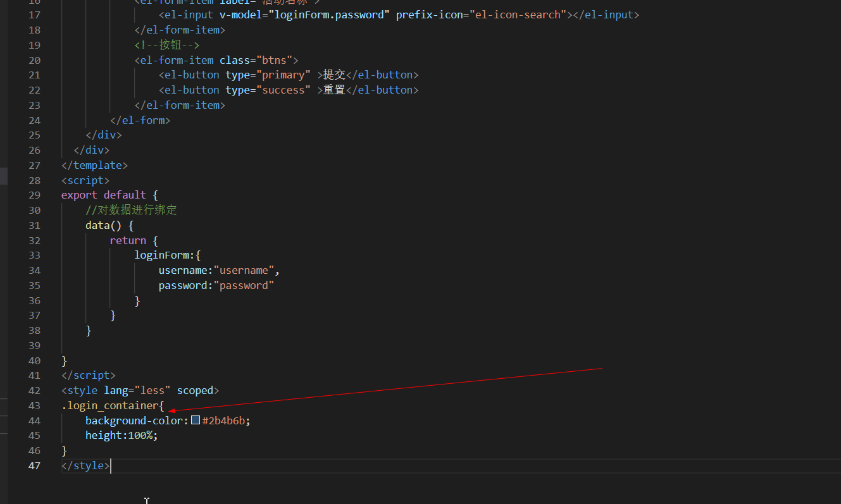Click the v-model="loginForm.password" attribute
Viewport: 841px width, 504px height.
coord(304,15)
